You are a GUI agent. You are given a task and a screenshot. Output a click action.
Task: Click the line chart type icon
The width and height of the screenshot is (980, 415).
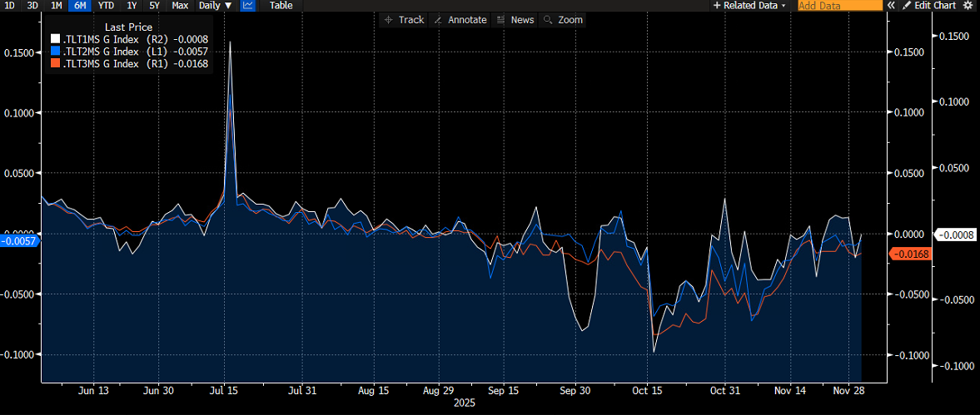tap(248, 5)
